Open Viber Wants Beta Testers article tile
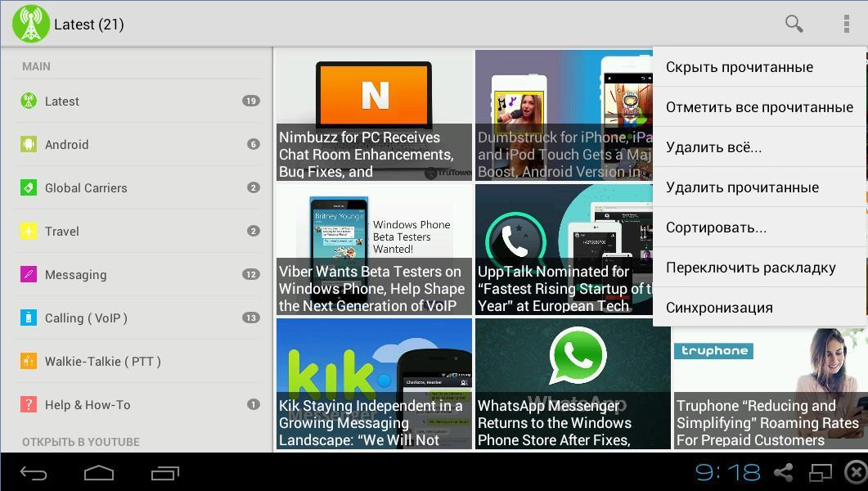Viewport: 868px width, 491px height. [x=374, y=250]
